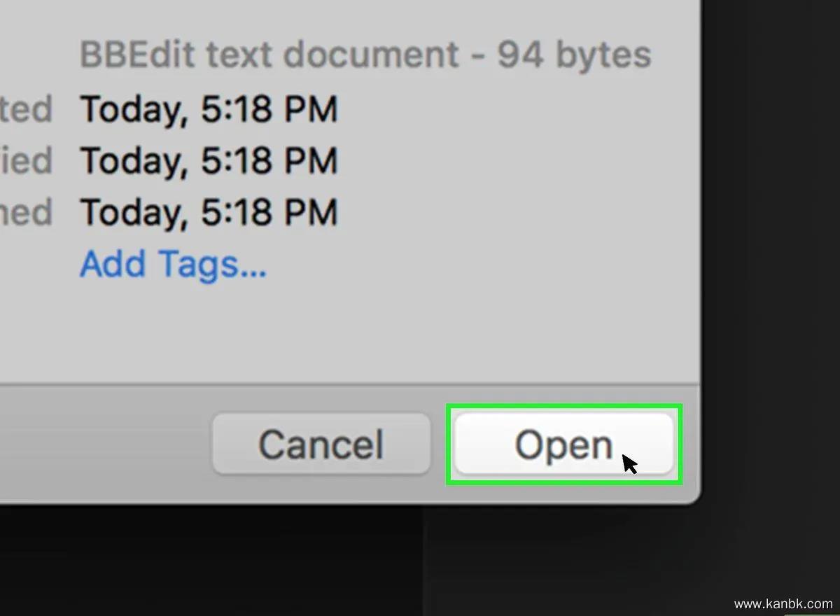Select the "BBEdit text document" kind text
The image size is (840, 616).
point(268,55)
